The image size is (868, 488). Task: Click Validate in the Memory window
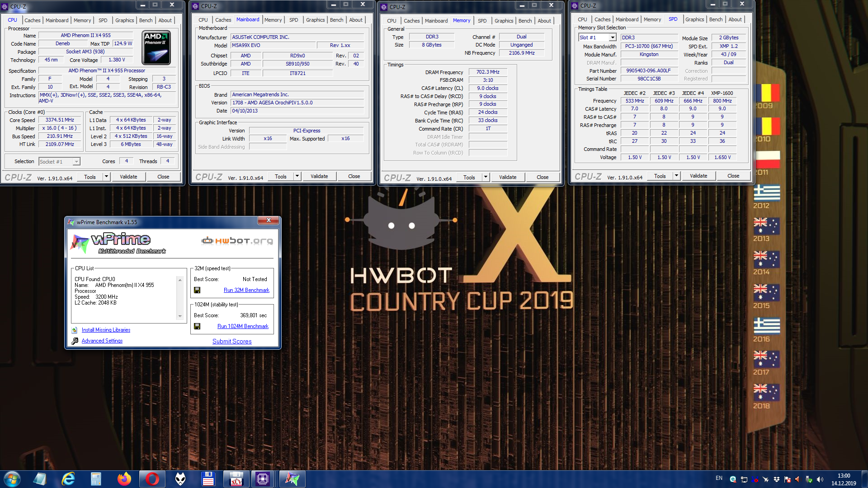click(x=508, y=177)
